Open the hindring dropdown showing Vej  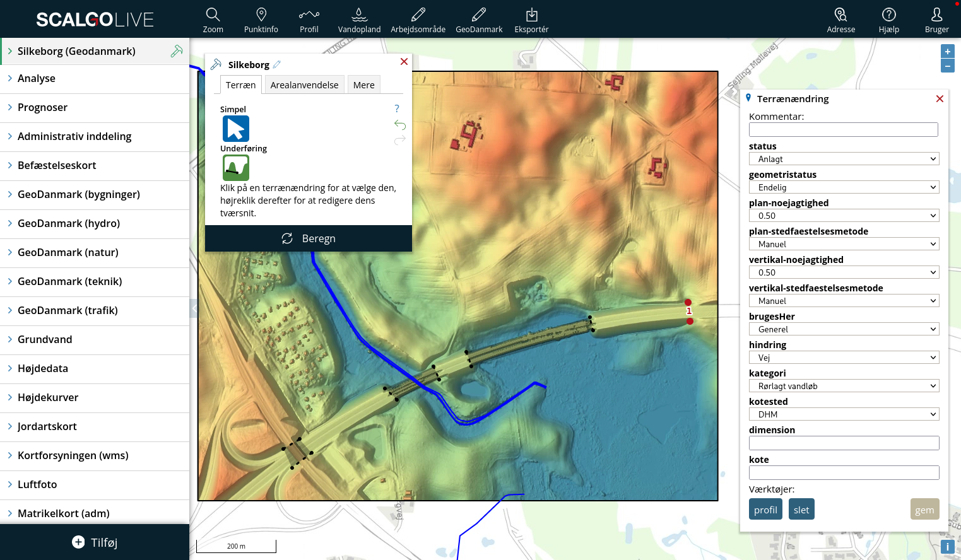pyautogui.click(x=844, y=358)
